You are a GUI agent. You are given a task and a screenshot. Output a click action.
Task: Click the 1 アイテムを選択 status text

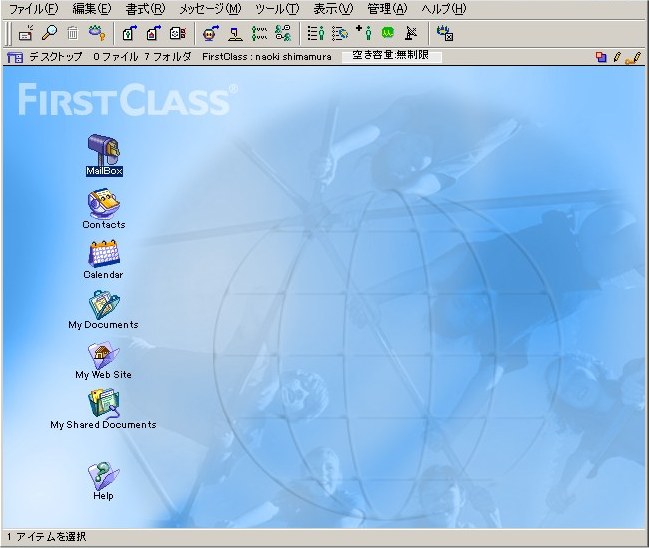(x=46, y=537)
